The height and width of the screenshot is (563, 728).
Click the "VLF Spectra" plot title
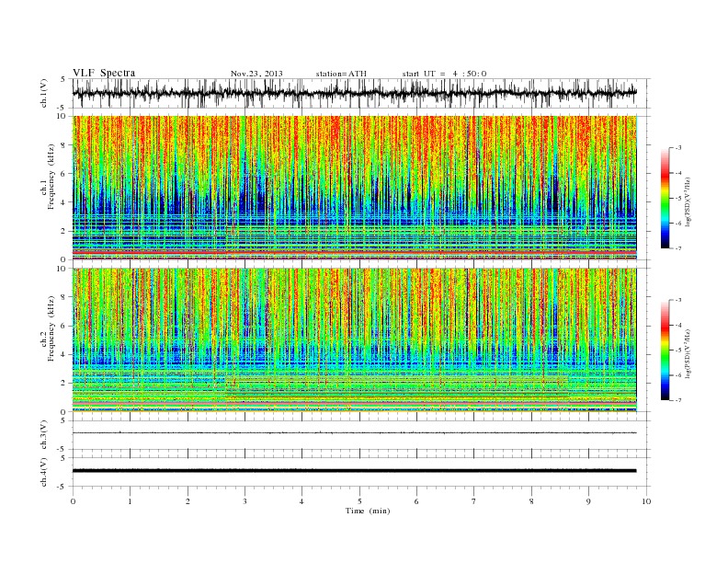pos(104,73)
